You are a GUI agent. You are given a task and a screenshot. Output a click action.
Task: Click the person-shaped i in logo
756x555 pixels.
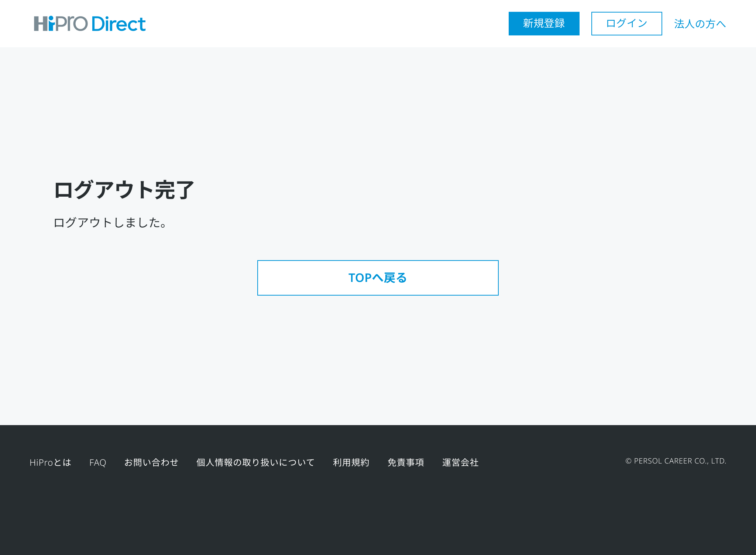[x=51, y=24]
